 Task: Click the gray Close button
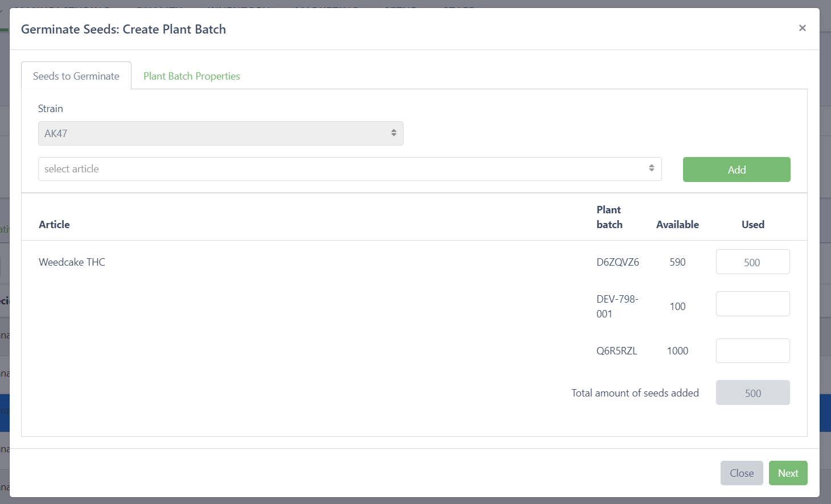pos(741,473)
